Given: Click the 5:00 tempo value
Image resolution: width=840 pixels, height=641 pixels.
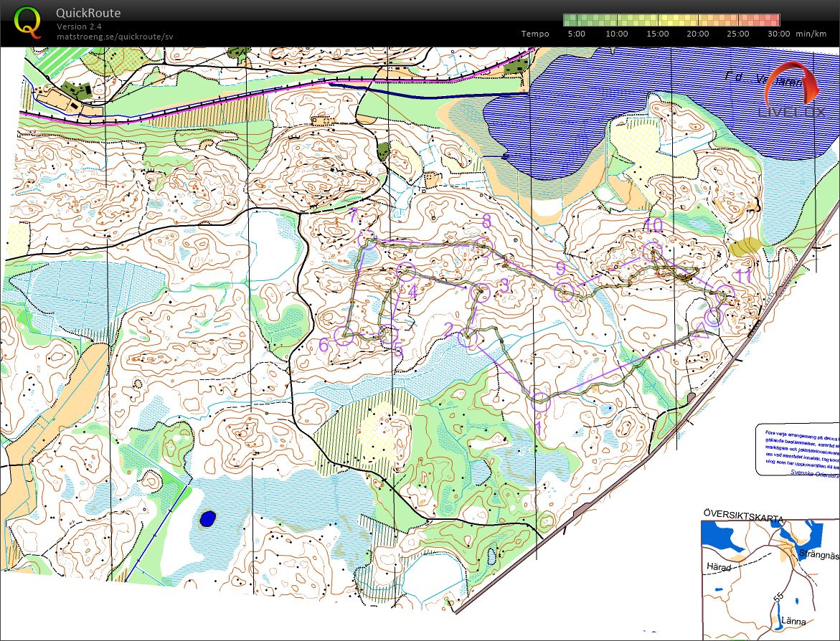Looking at the screenshot, I should [577, 34].
